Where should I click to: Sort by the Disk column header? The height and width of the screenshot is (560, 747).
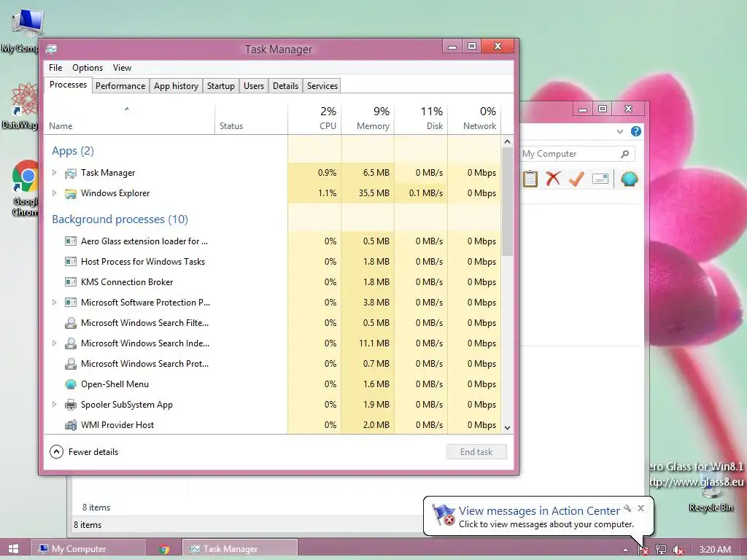coord(421,118)
